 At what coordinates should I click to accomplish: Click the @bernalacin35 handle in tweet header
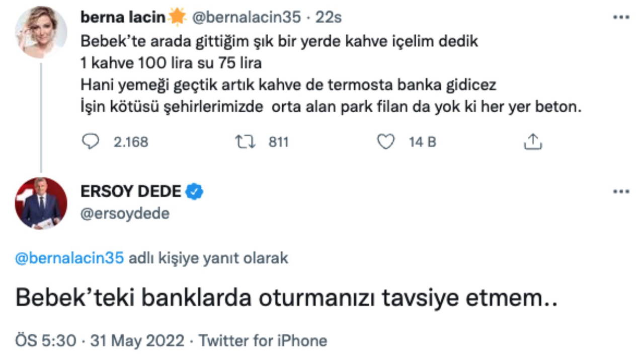(x=247, y=17)
